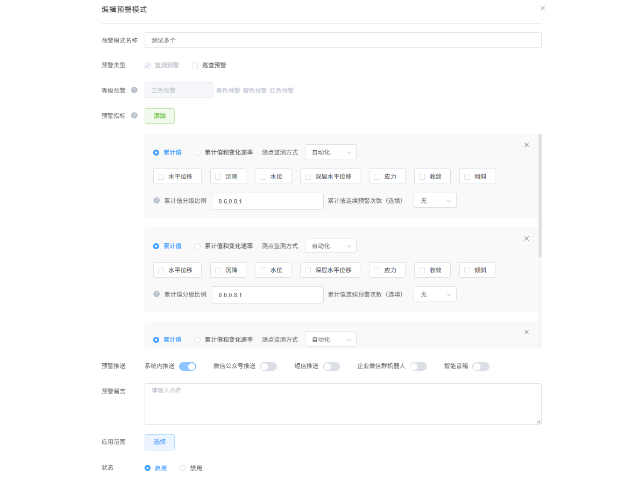Open the 三色预警 level dropdown
The image size is (640, 480).
click(x=179, y=90)
